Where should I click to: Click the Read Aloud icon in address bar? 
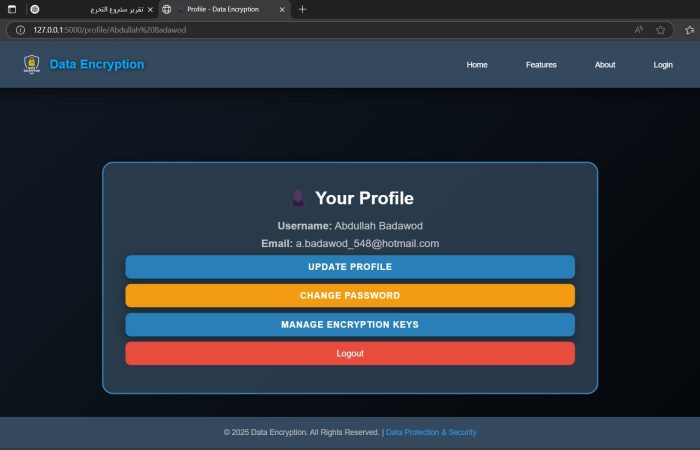638,30
